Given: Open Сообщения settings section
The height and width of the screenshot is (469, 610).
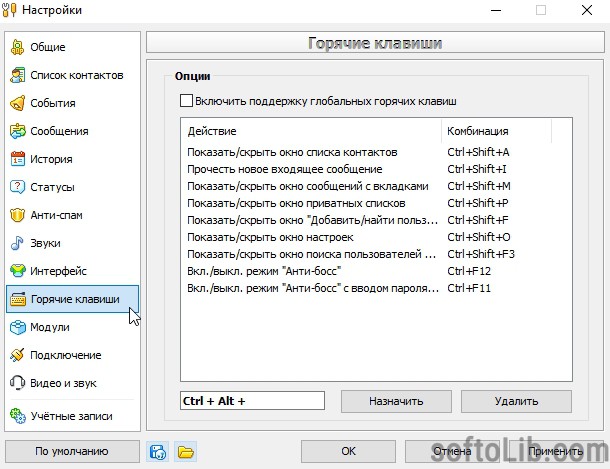Looking at the screenshot, I should (x=72, y=131).
